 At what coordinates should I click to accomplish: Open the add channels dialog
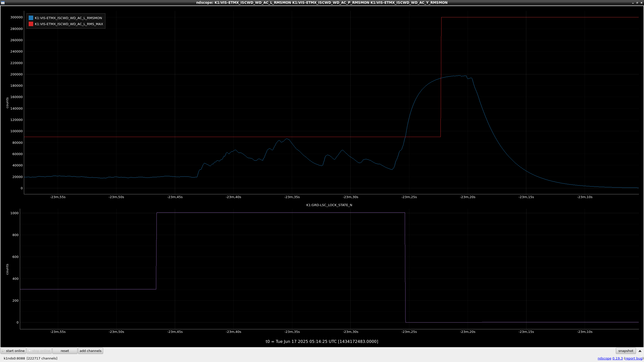[90, 351]
